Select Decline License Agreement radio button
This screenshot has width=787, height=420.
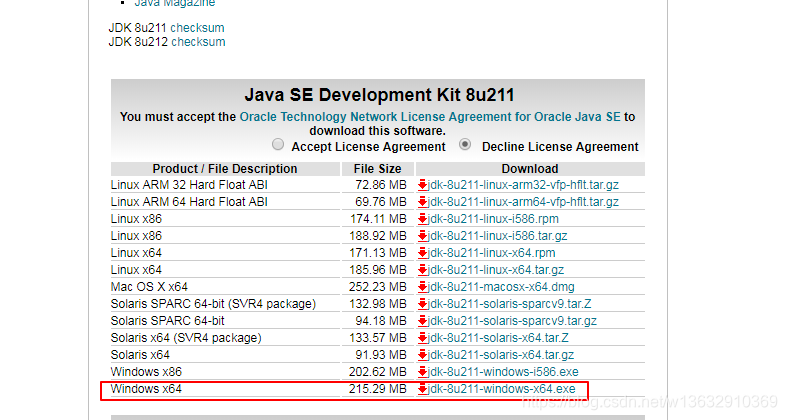tap(465, 145)
